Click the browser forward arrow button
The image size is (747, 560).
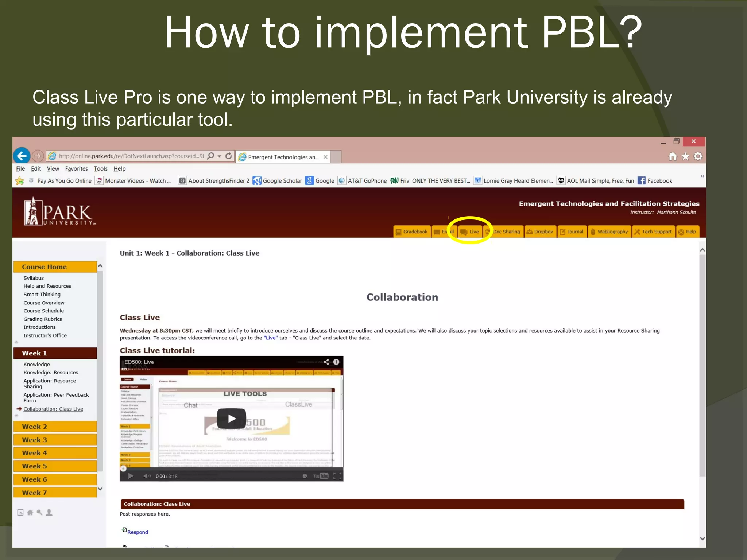point(38,156)
